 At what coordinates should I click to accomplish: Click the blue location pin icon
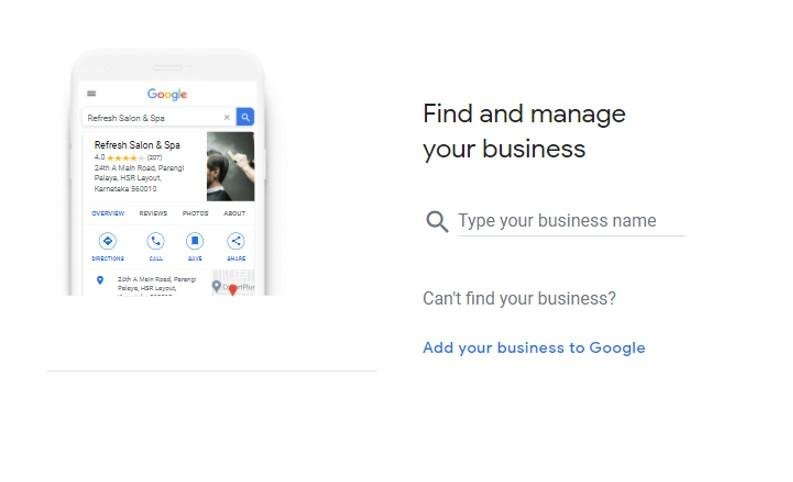point(100,280)
